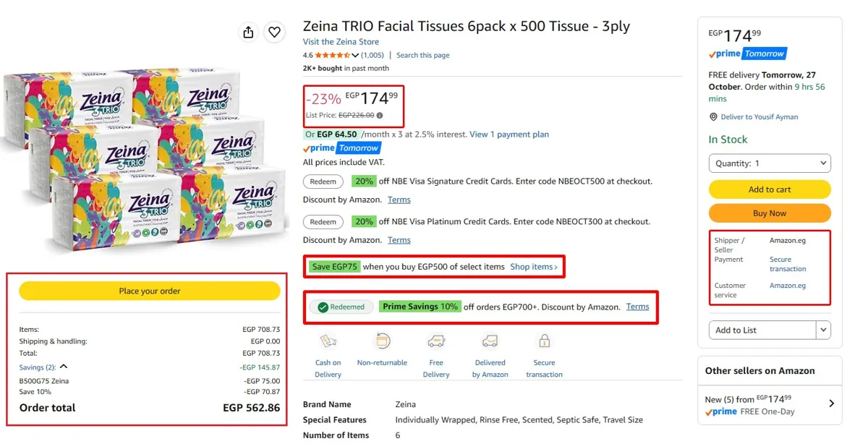Screen dimensions: 868x444
Task: Click the List Price info icon
Action: tap(380, 115)
